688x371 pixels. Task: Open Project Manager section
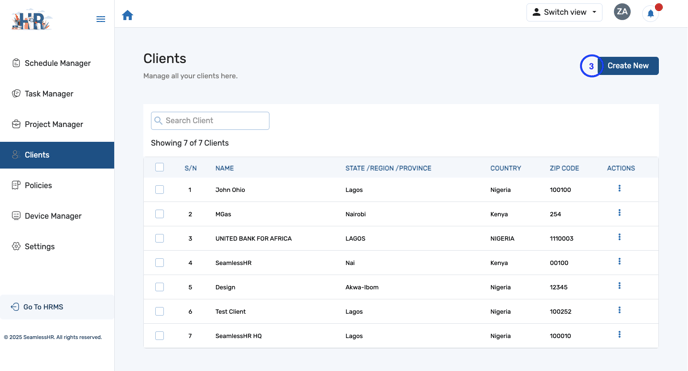point(57,124)
